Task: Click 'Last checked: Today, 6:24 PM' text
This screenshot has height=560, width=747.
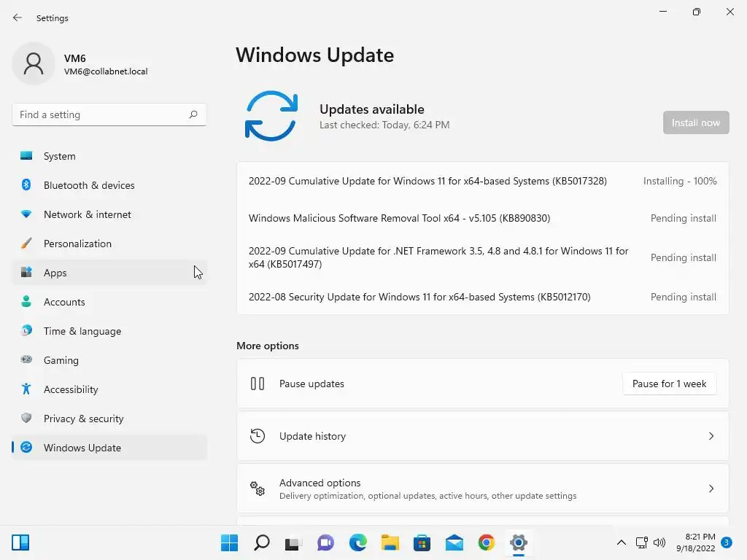Action: pos(384,125)
